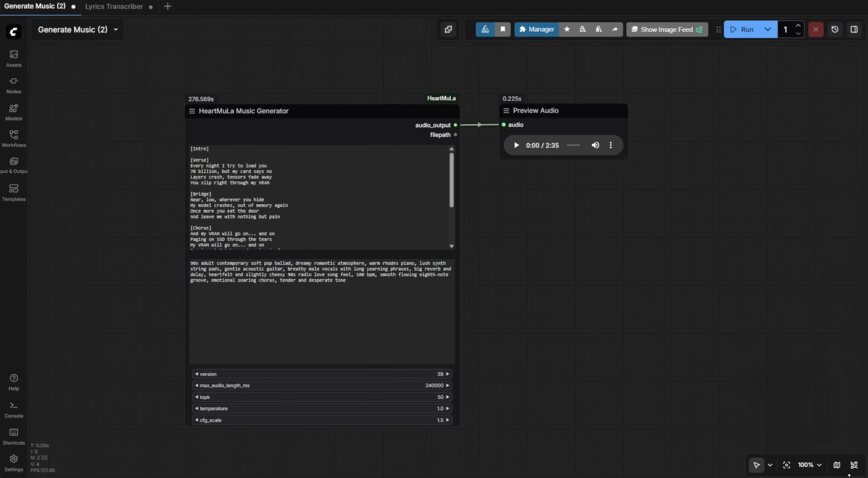The width and height of the screenshot is (868, 478).
Task: Open the Templates panel
Action: coord(14,192)
